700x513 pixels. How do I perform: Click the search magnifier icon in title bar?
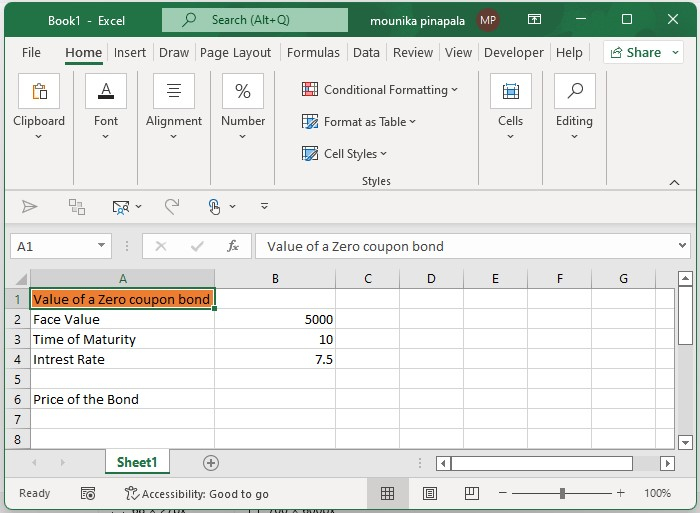click(x=189, y=19)
